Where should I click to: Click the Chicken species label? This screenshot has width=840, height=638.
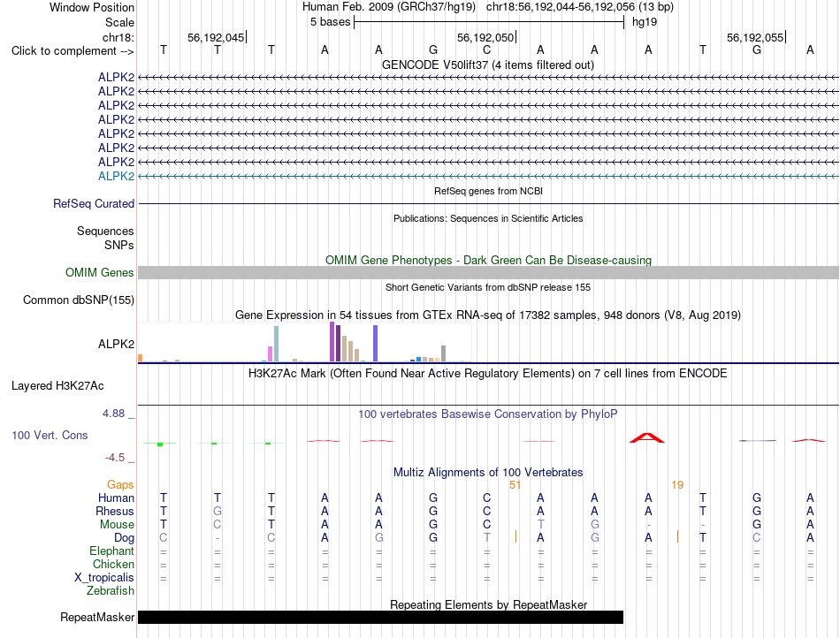click(113, 564)
